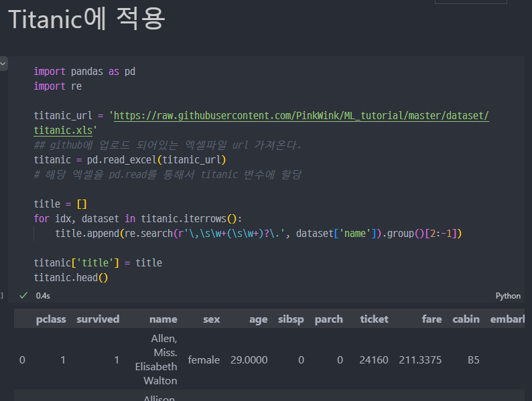Image resolution: width=532 pixels, height=401 pixels.
Task: Click the age value 29.0000
Action: pos(249,360)
